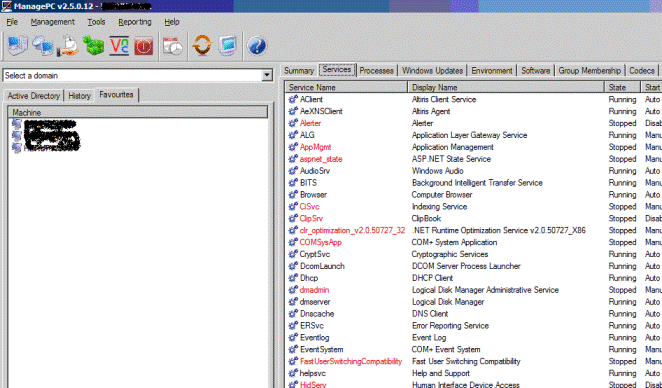Screen dimensions: 662x388
Task: Switch to the Codecs tab
Action: point(642,71)
